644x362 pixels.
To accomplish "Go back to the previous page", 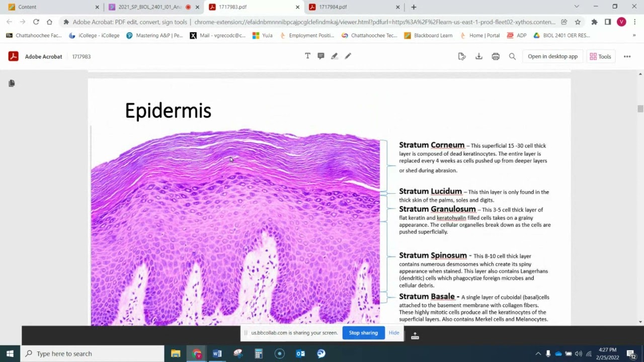I will 9,22.
